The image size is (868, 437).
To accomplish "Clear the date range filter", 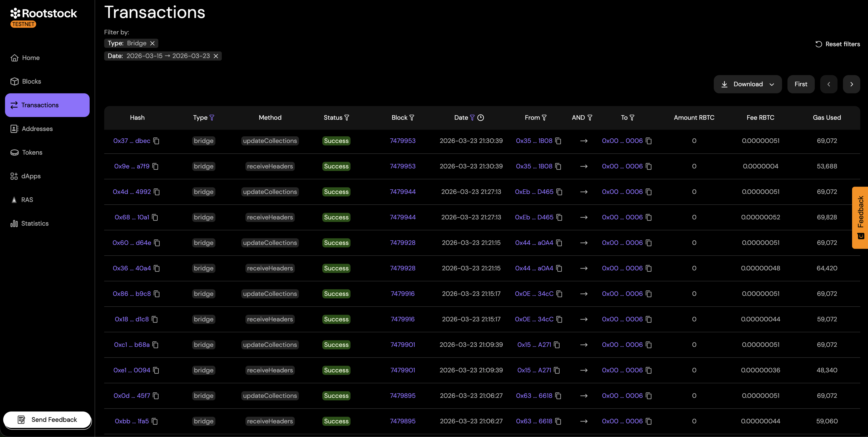I will coord(216,56).
